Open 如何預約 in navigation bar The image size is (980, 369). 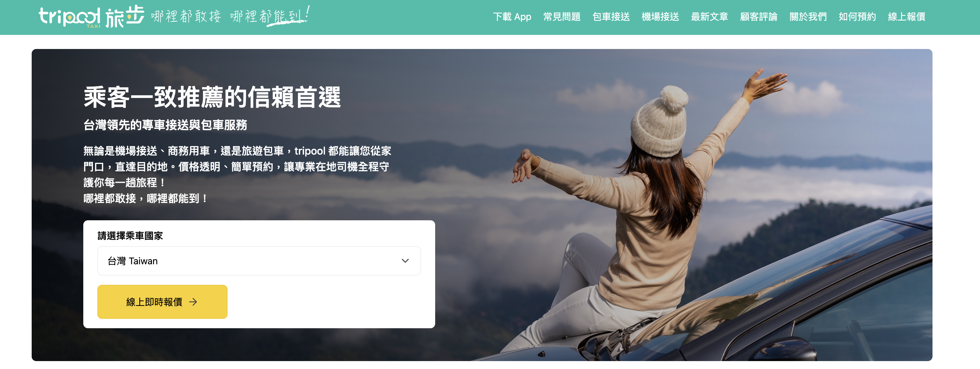point(857,17)
